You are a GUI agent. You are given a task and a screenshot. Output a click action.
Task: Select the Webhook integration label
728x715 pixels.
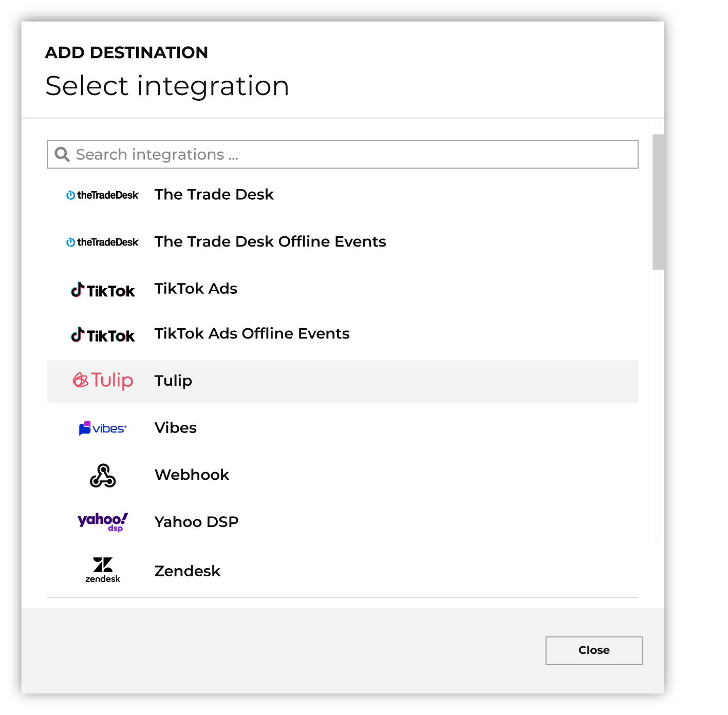click(x=192, y=475)
